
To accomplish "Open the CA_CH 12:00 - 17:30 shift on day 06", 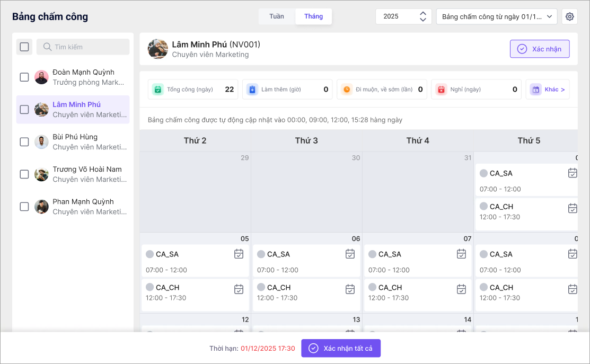I will [306, 295].
